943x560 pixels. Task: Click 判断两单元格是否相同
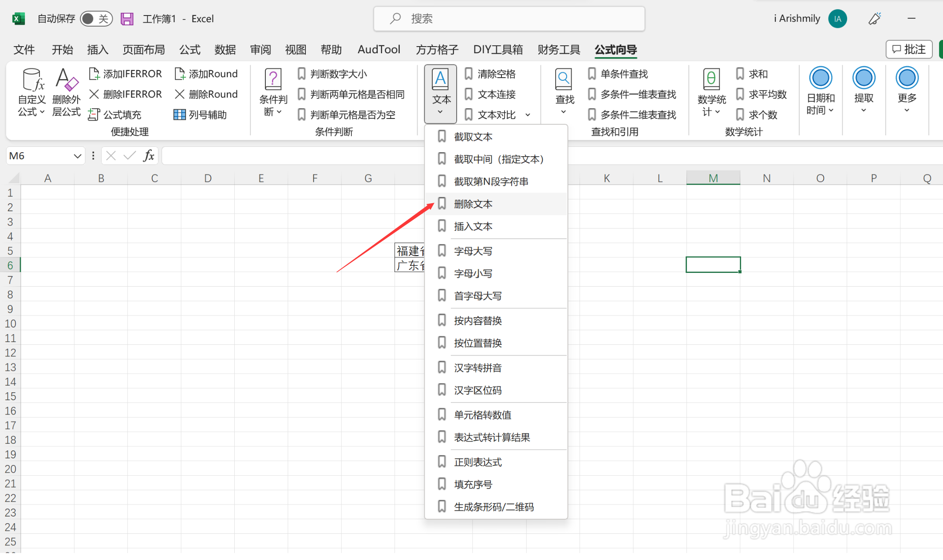point(351,94)
